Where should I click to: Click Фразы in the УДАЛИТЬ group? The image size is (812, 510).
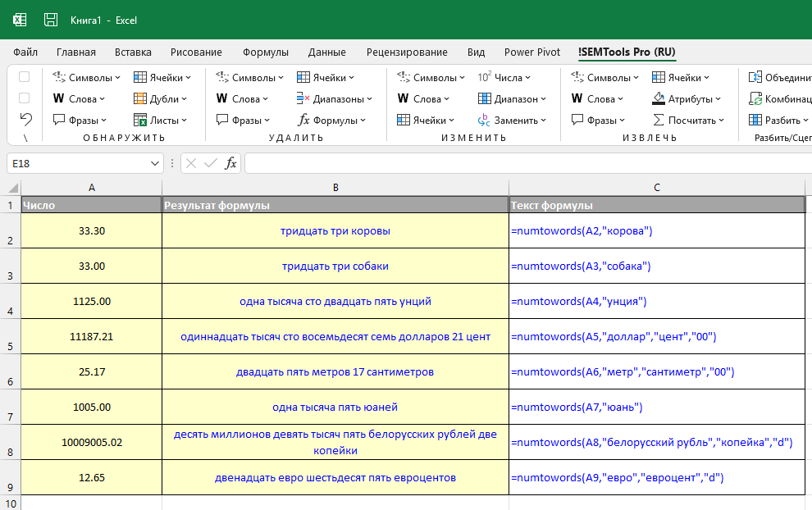coord(243,121)
